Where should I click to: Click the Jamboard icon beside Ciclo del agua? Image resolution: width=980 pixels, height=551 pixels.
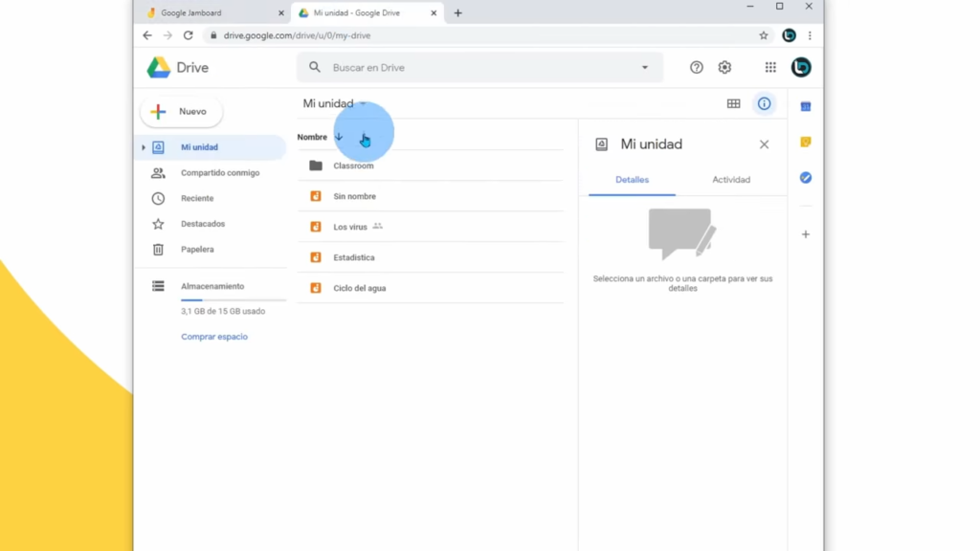coord(316,288)
